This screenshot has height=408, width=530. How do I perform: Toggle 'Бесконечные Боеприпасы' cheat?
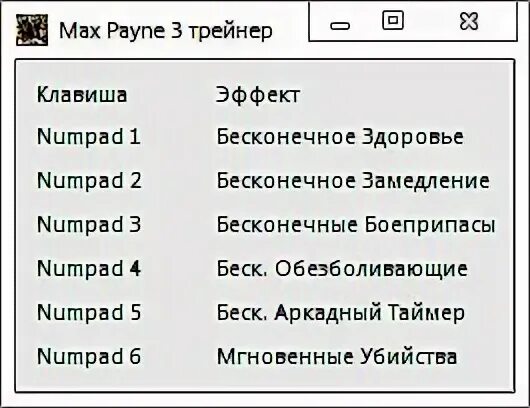click(x=356, y=225)
